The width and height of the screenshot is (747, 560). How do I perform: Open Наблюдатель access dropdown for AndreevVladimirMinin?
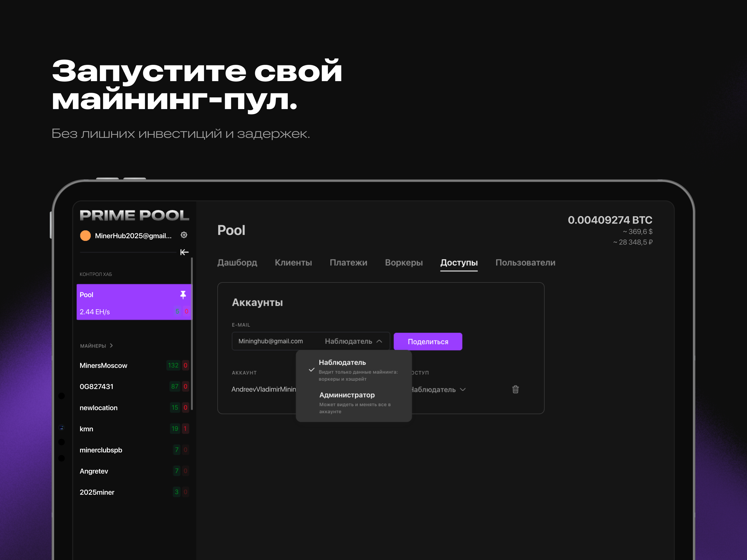click(438, 390)
